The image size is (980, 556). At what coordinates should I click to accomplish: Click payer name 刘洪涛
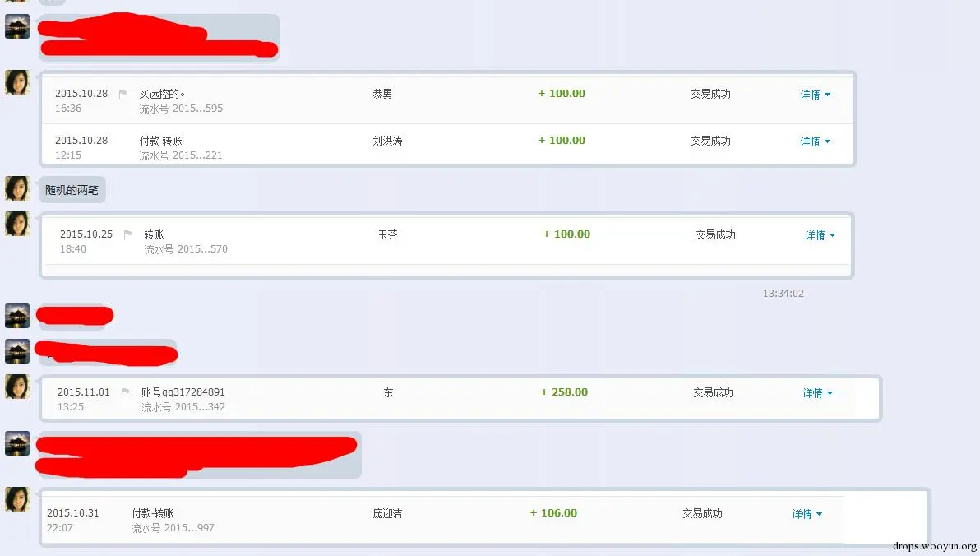(387, 141)
